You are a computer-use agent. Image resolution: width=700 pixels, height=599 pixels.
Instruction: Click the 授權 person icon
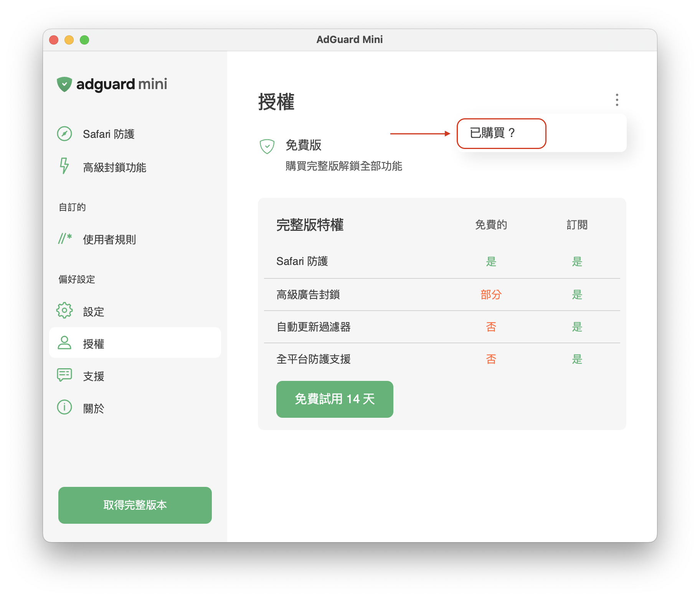(64, 343)
